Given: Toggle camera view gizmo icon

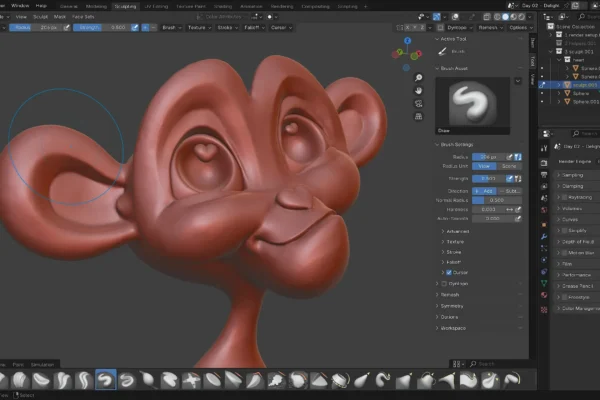Looking at the screenshot, I should point(419,104).
